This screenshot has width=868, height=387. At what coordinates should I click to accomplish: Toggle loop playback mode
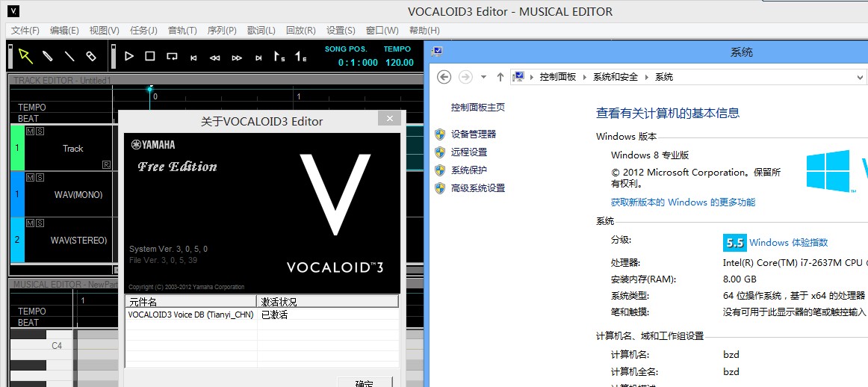172,56
